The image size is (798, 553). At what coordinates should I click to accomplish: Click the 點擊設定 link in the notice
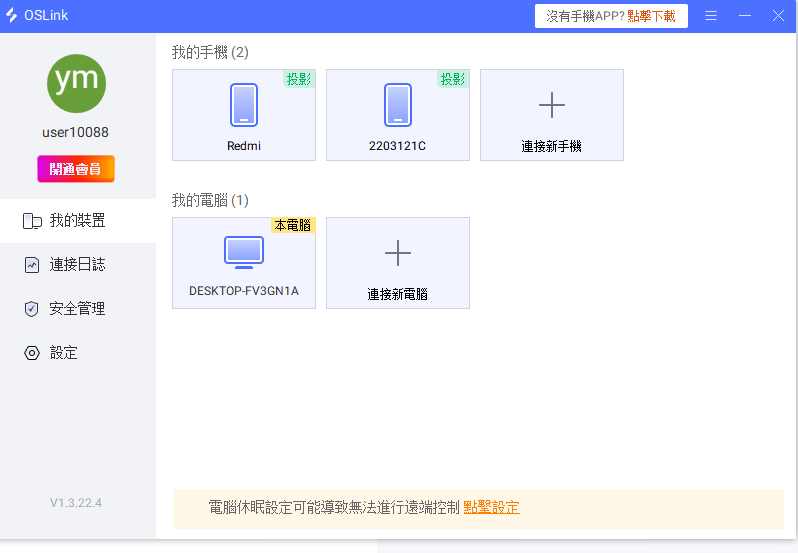click(x=491, y=507)
